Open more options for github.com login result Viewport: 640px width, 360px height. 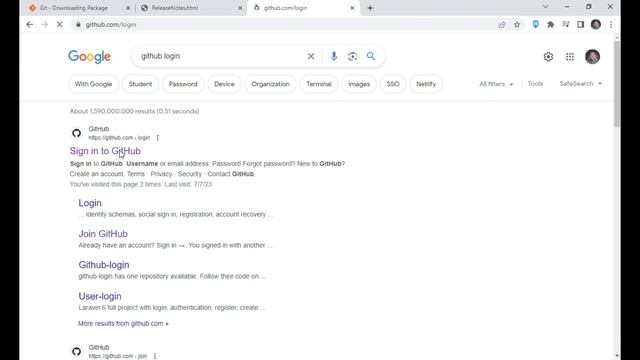158,138
